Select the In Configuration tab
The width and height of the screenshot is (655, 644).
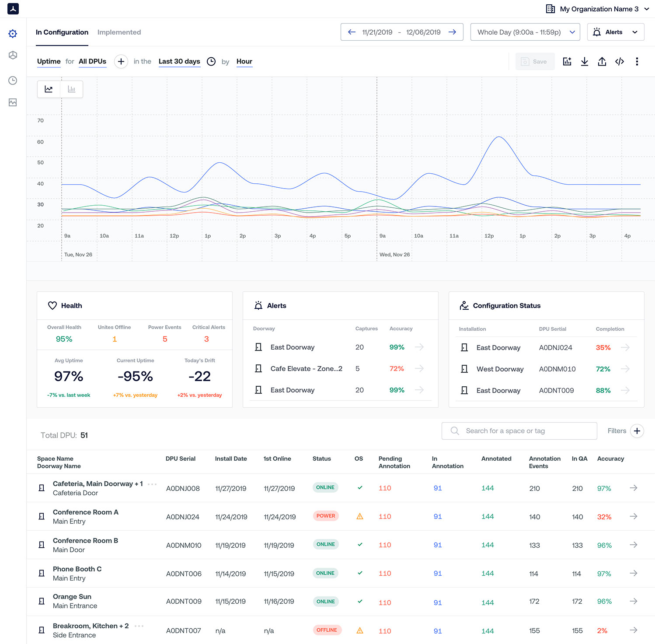point(62,32)
